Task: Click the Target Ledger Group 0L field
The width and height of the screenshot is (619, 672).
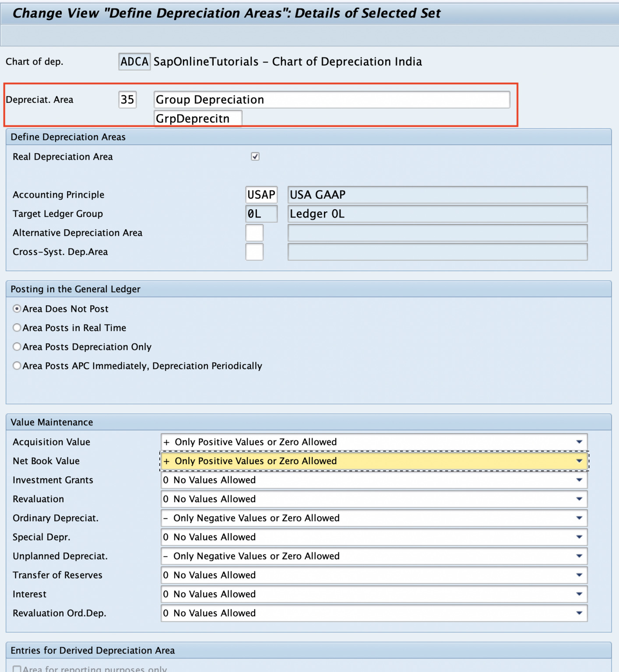Action: (x=261, y=214)
